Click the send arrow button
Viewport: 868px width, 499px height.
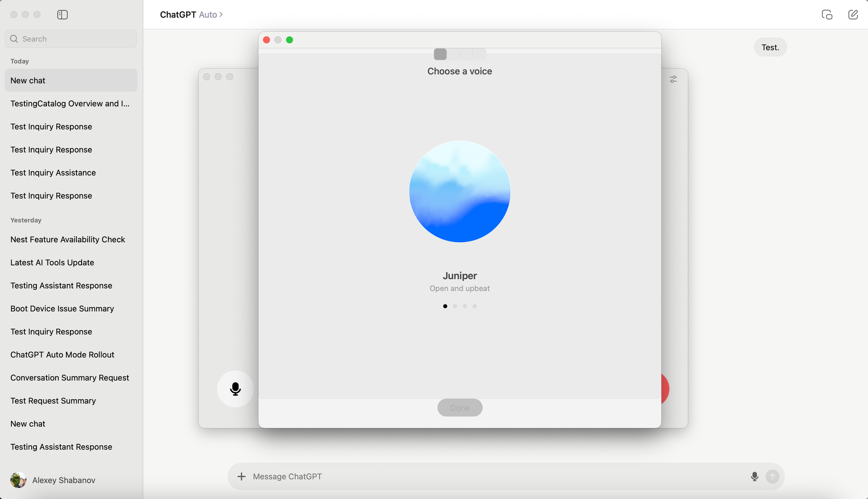coord(772,476)
